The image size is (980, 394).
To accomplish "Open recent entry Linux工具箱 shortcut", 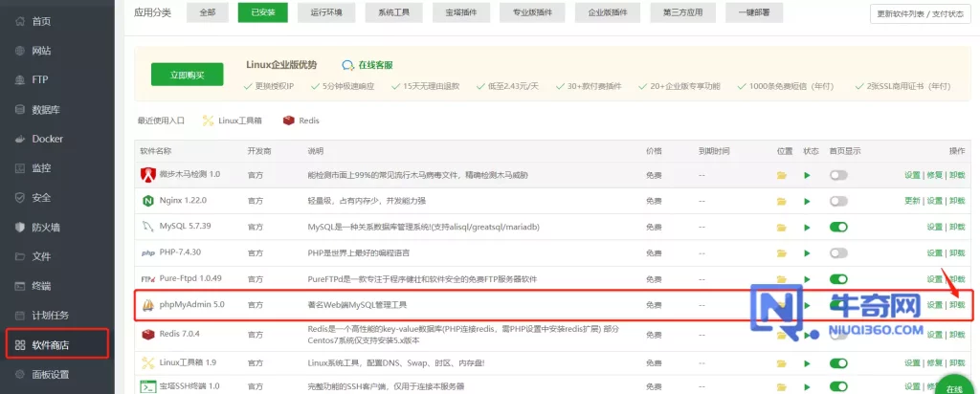I will tap(233, 120).
